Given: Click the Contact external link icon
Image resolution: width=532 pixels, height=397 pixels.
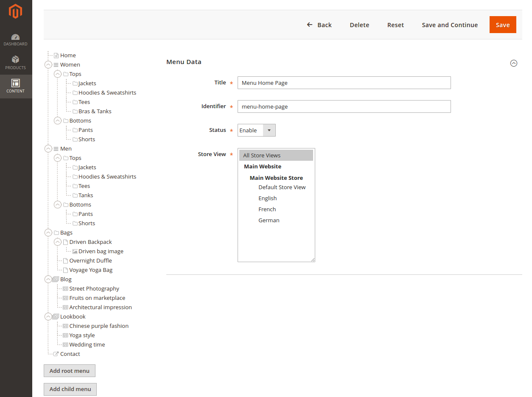Looking at the screenshot, I should (56, 354).
